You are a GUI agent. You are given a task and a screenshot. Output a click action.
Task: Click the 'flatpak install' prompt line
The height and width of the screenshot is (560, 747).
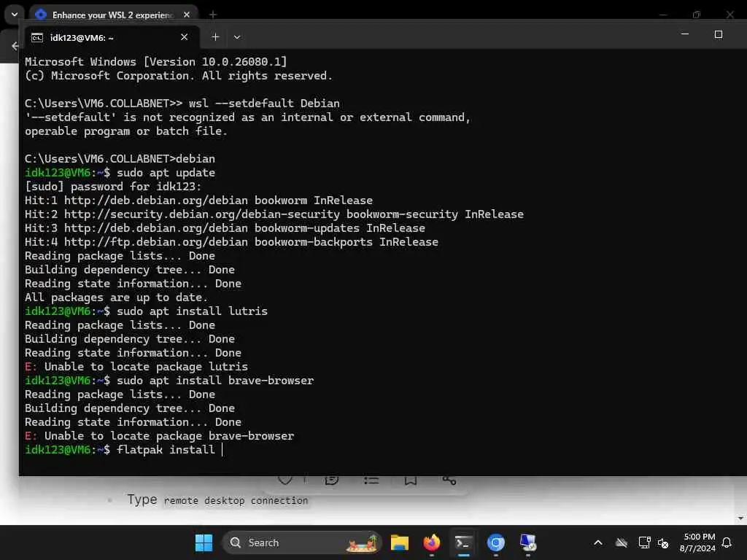[124, 449]
